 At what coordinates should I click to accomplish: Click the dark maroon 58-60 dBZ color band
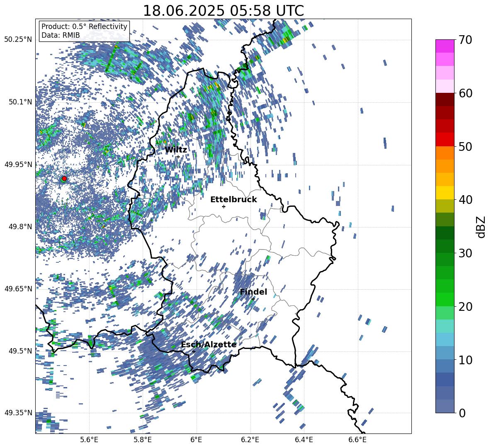coord(445,99)
